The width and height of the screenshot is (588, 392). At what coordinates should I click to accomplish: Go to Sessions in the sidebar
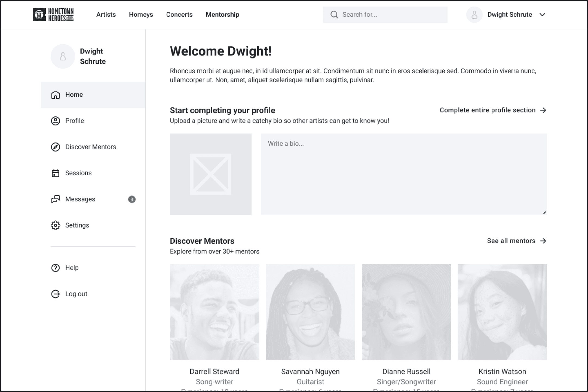[93, 173]
